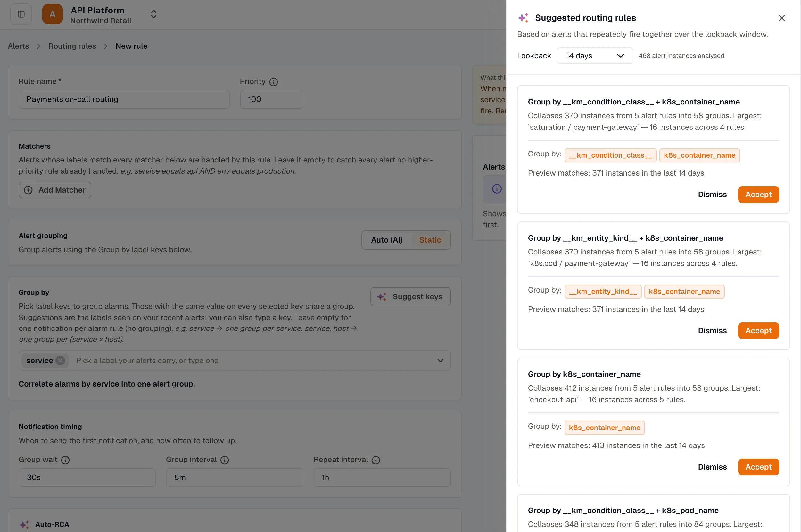This screenshot has height=532, width=801.
Task: Edit the Group interval 5m field
Action: point(234,478)
